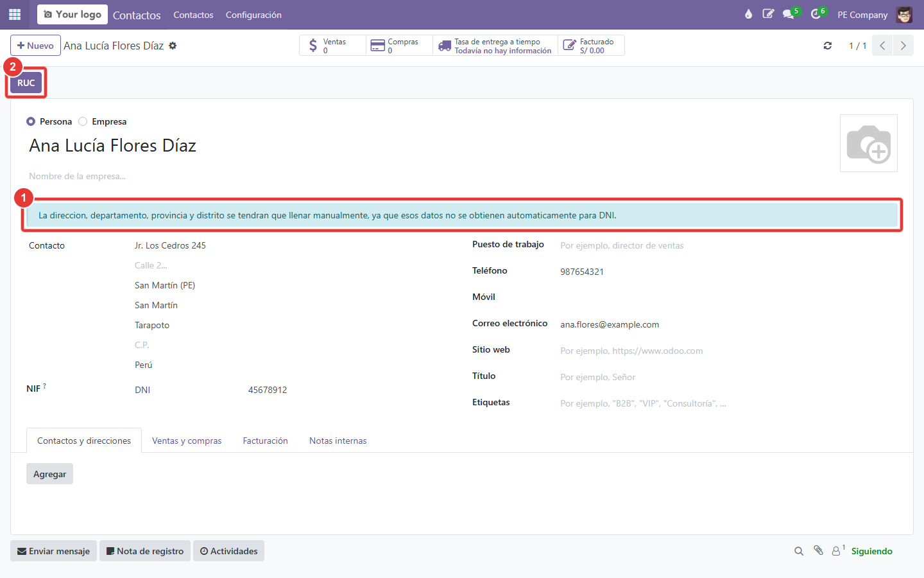Open Facturado stat button
The width and height of the screenshot is (924, 578).
pyautogui.click(x=591, y=46)
